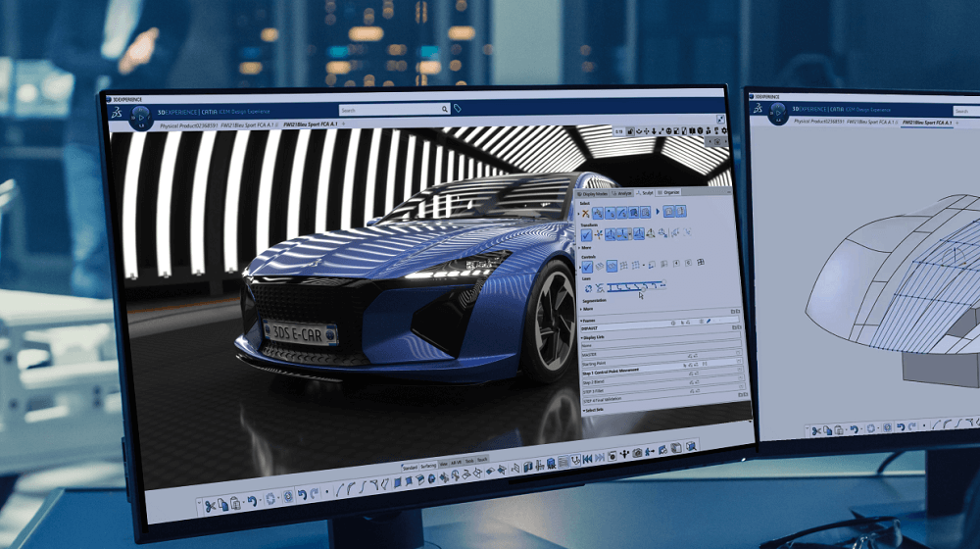Toggle the highlighted control mesh display icon

(x=612, y=266)
